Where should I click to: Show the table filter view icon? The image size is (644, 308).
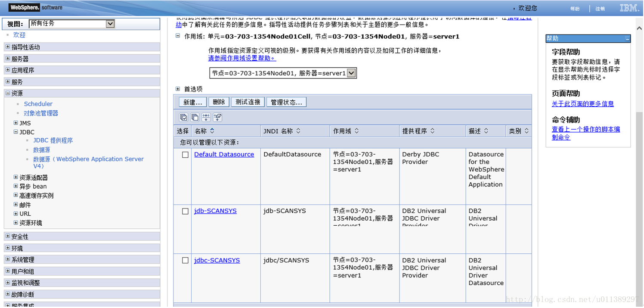click(206, 117)
